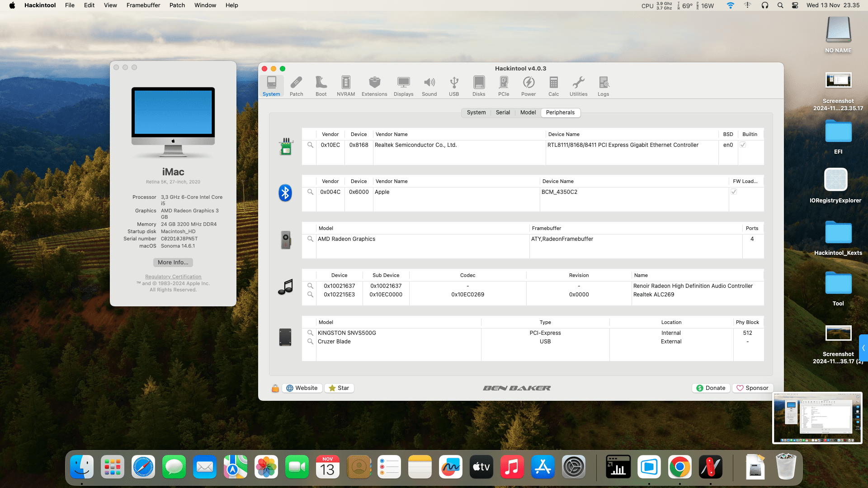Screen dimensions: 868x488
Task: Open the Calc section
Action: [x=553, y=85]
